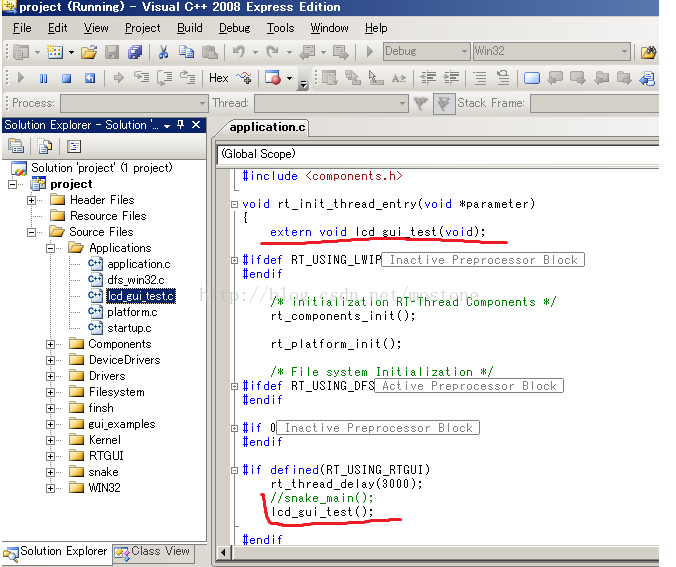Screen dimensions: 676x567
Task: Toggle Hex display mode
Action: tap(219, 78)
